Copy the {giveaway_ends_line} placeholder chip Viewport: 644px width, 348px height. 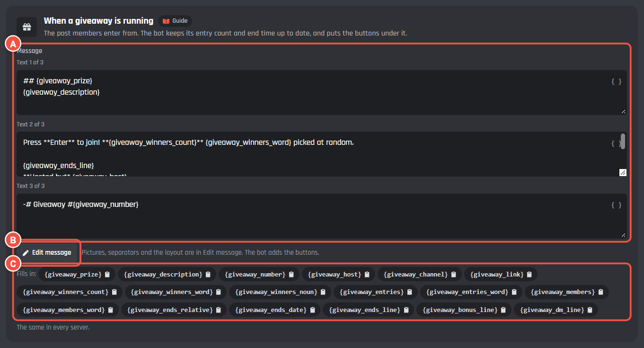pos(369,310)
